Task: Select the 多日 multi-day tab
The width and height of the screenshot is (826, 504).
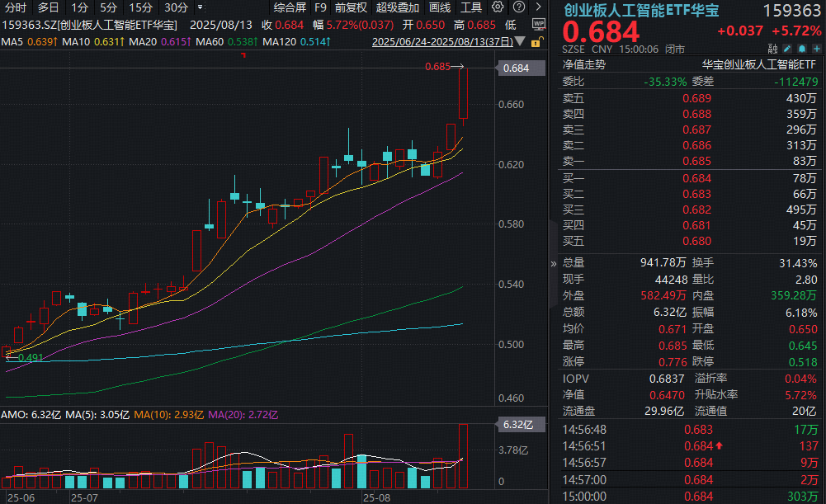Action: pos(48,7)
